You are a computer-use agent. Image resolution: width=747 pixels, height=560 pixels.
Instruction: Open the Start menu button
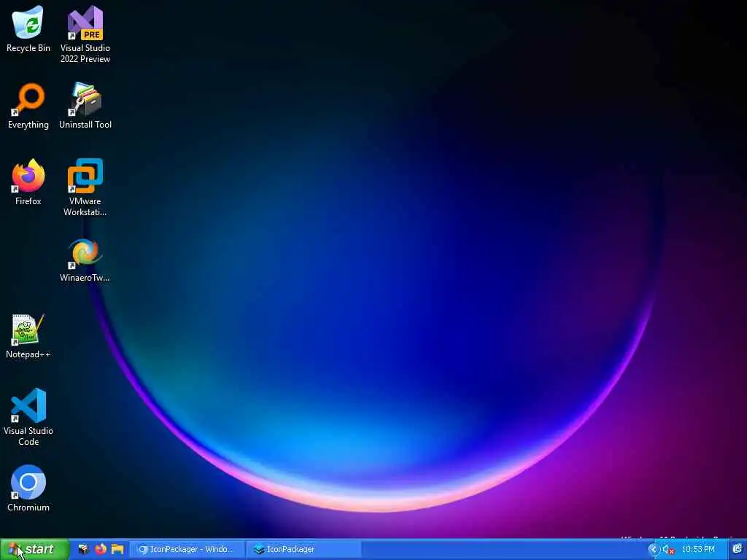(x=34, y=550)
